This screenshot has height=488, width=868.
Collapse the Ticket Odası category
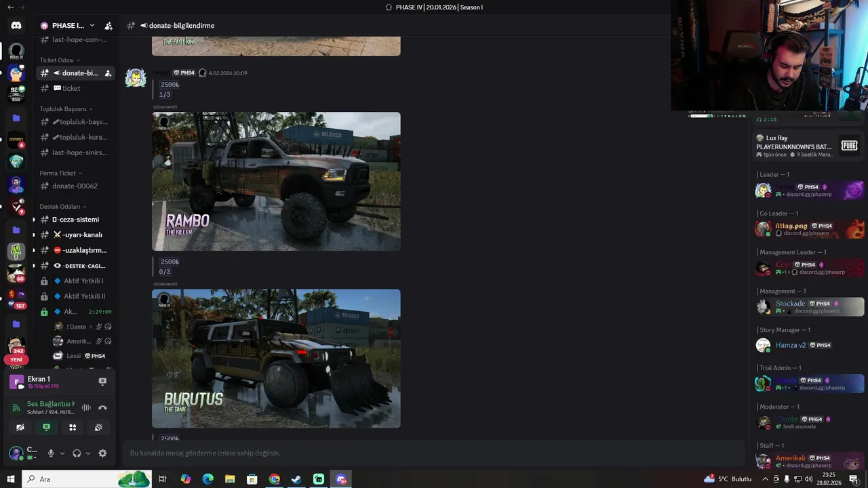click(60, 60)
